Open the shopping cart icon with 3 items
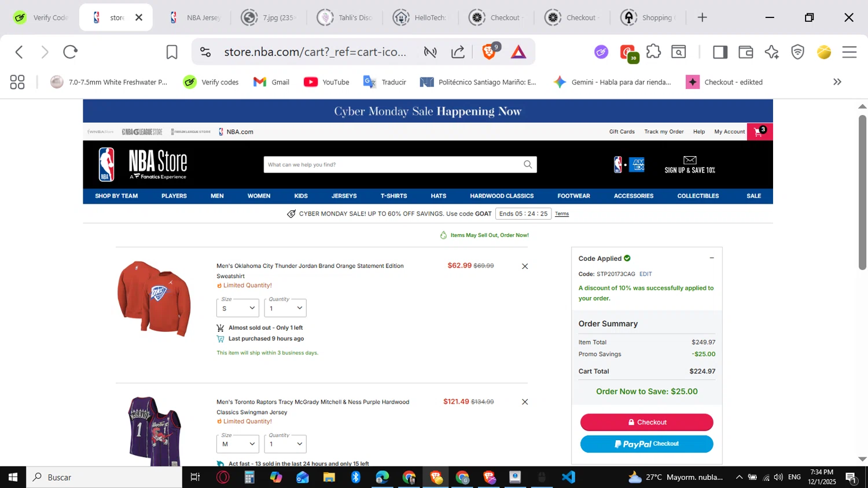This screenshot has height=488, width=868. (759, 132)
